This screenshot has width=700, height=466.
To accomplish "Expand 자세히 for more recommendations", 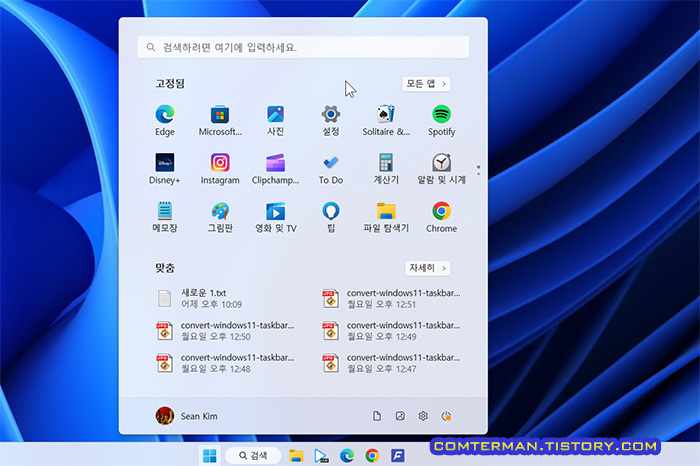I will [428, 268].
